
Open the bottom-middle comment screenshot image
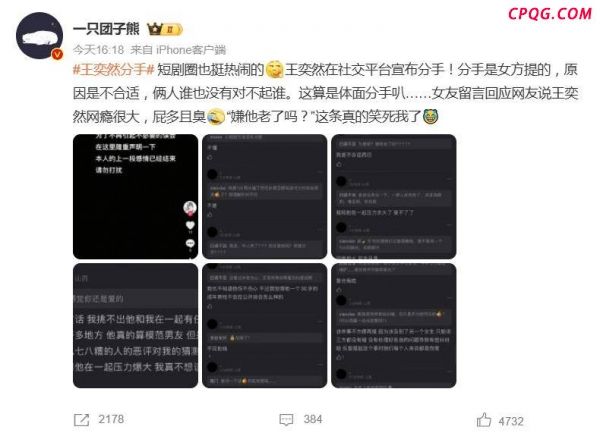(264, 326)
